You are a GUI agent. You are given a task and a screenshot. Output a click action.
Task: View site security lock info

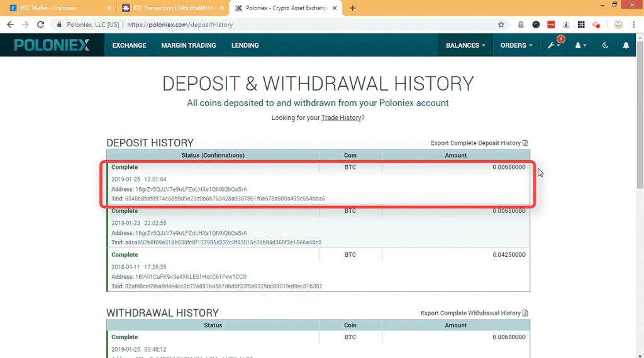click(x=59, y=24)
